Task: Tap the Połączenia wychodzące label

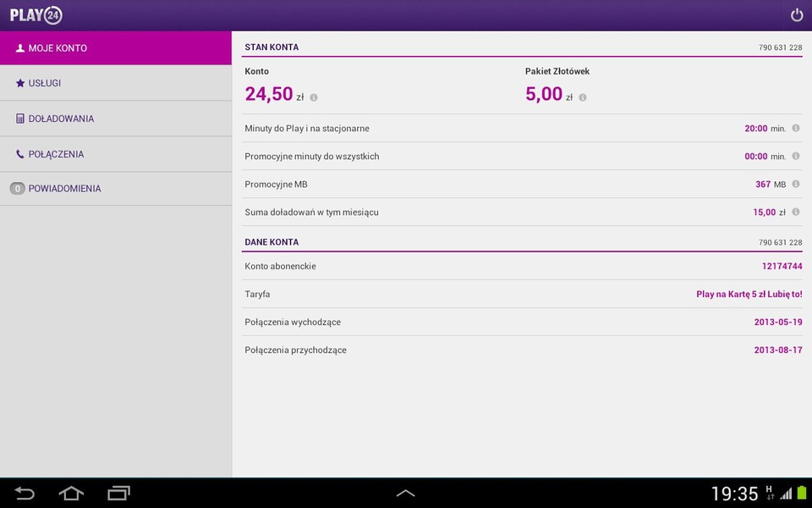Action: pos(293,323)
